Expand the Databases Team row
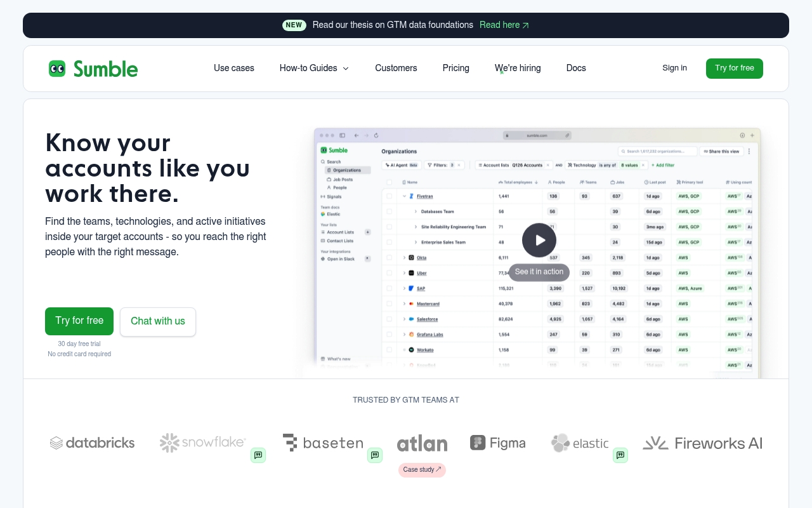The image size is (812, 508). [x=416, y=211]
